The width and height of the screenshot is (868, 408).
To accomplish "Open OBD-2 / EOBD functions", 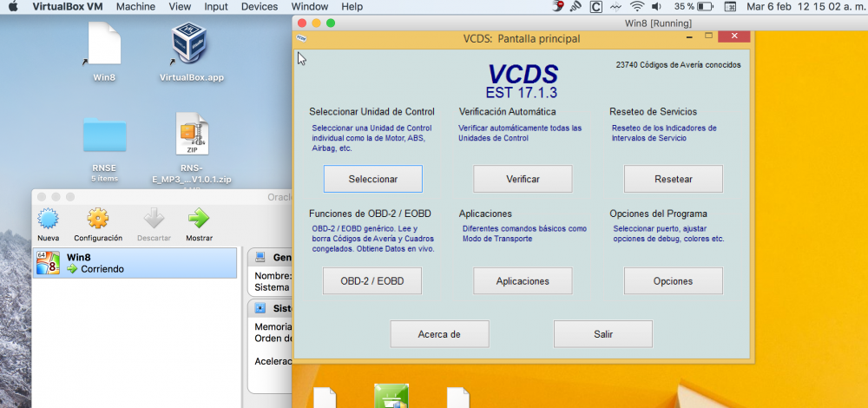I will coord(372,280).
